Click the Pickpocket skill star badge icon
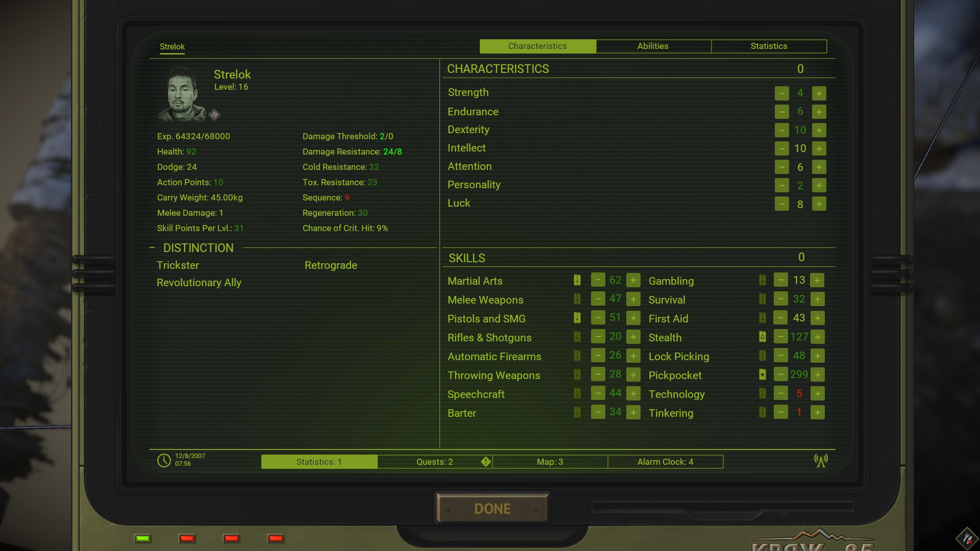 [762, 374]
